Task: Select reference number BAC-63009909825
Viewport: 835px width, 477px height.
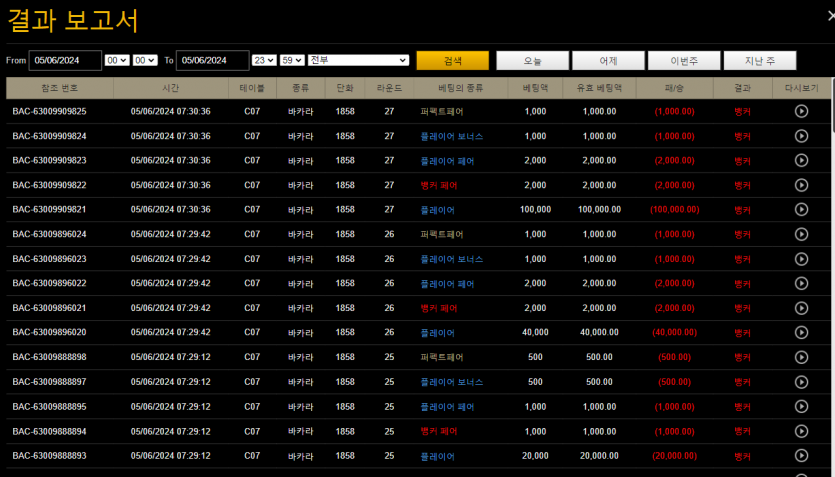Action: (50, 111)
